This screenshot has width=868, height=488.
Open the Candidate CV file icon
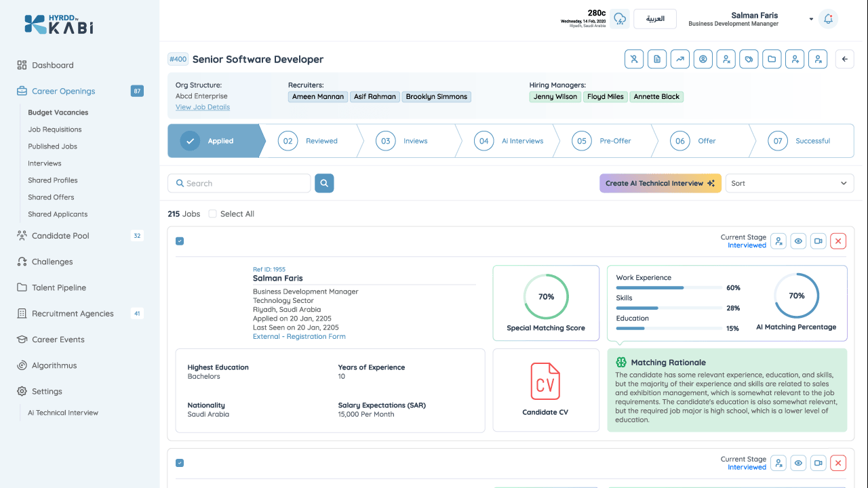pyautogui.click(x=545, y=381)
